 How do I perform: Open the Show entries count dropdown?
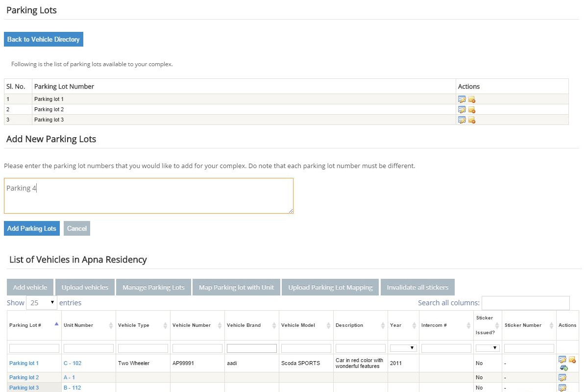pos(41,303)
